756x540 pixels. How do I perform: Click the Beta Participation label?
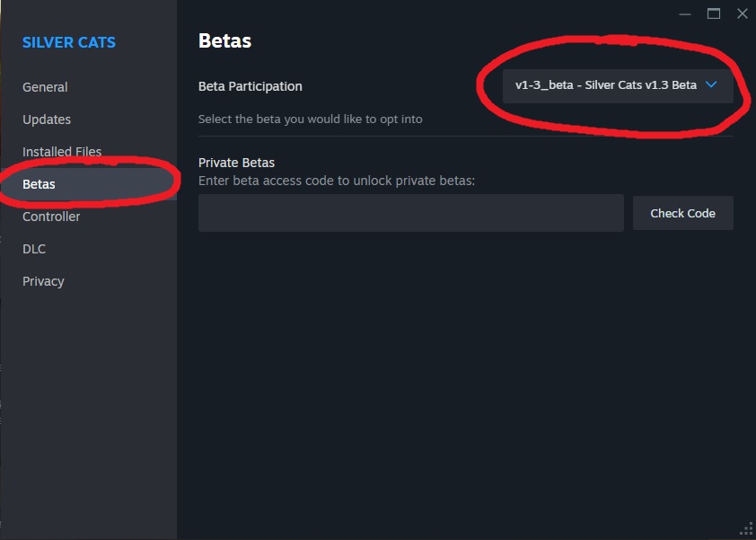[250, 86]
